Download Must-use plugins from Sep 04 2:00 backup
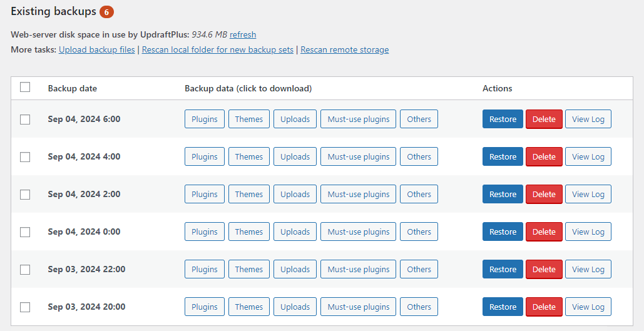This screenshot has height=331, width=644. tap(358, 194)
